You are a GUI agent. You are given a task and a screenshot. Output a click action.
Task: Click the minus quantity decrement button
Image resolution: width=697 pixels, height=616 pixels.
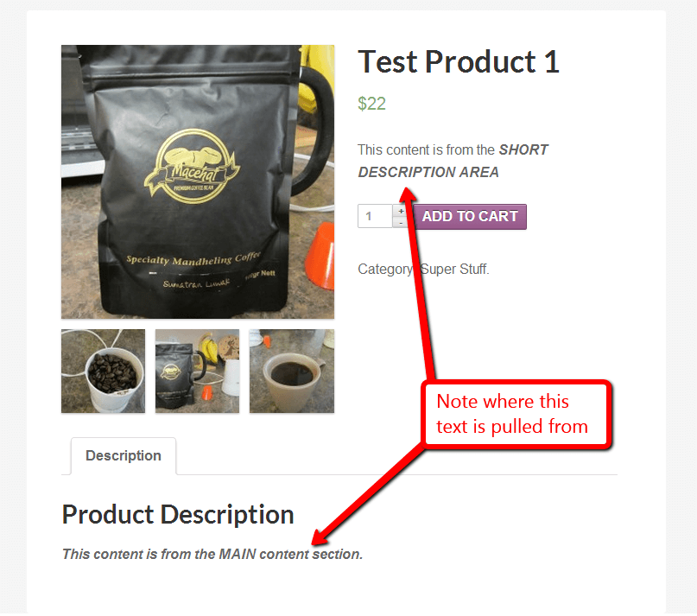click(x=401, y=222)
